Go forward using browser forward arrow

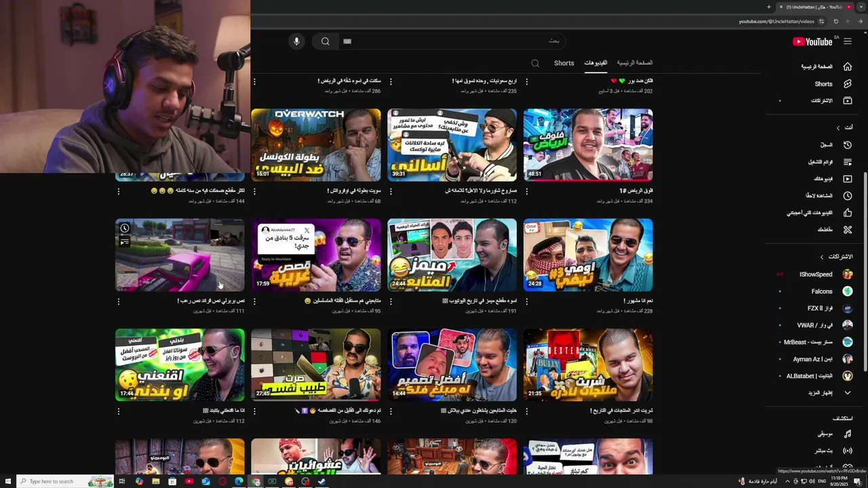(848, 21)
